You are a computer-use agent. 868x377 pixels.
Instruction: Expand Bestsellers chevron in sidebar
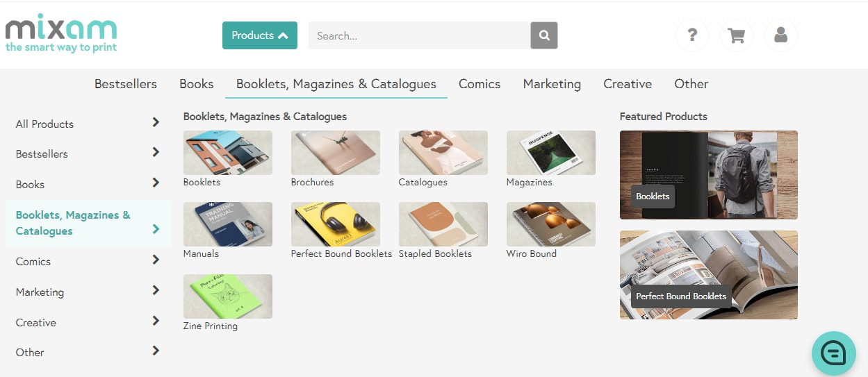pyautogui.click(x=156, y=152)
